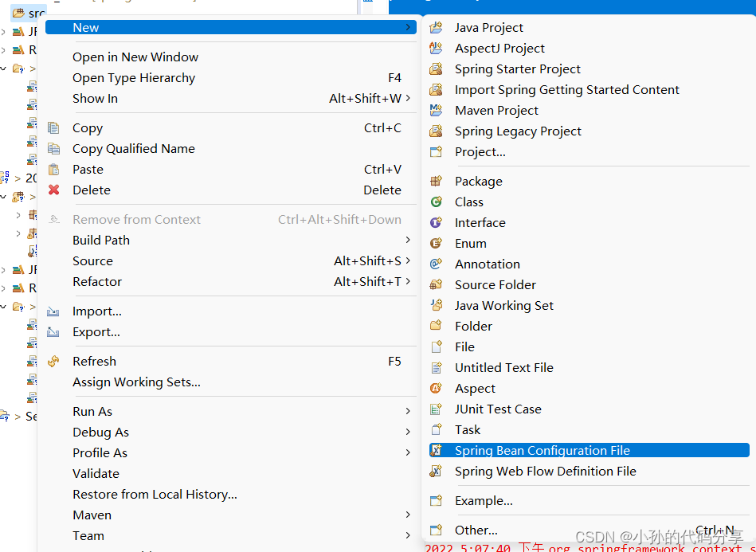Expand the Team submenu arrow
Image resolution: width=756 pixels, height=552 pixels.
point(408,535)
